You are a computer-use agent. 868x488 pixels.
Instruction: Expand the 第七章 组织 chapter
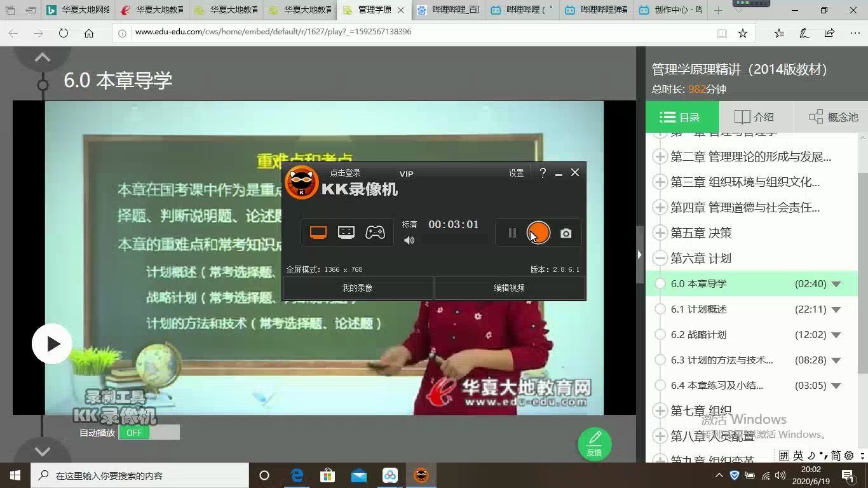659,410
